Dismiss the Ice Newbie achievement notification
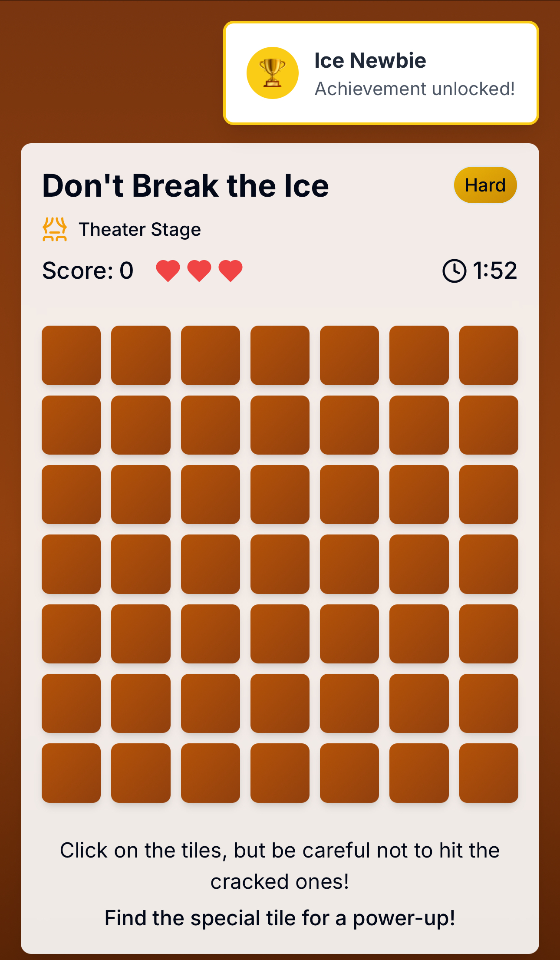 381,73
